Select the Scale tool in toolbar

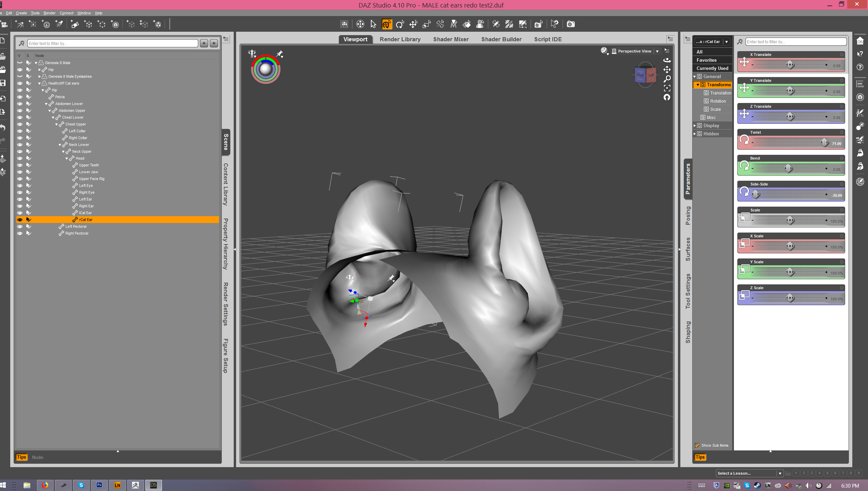click(426, 24)
